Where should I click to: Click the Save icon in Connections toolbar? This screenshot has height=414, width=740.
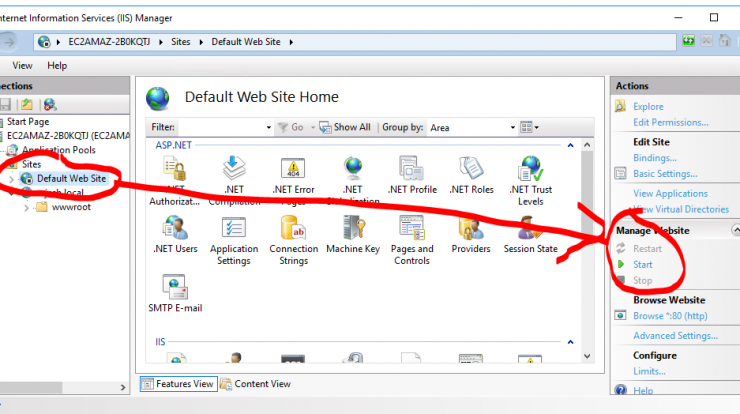[5, 104]
